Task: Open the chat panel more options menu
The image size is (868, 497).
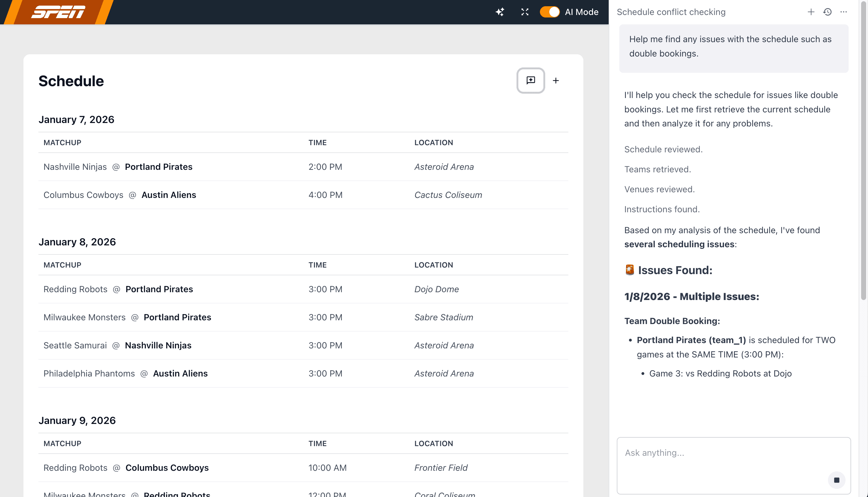Action: click(x=843, y=12)
